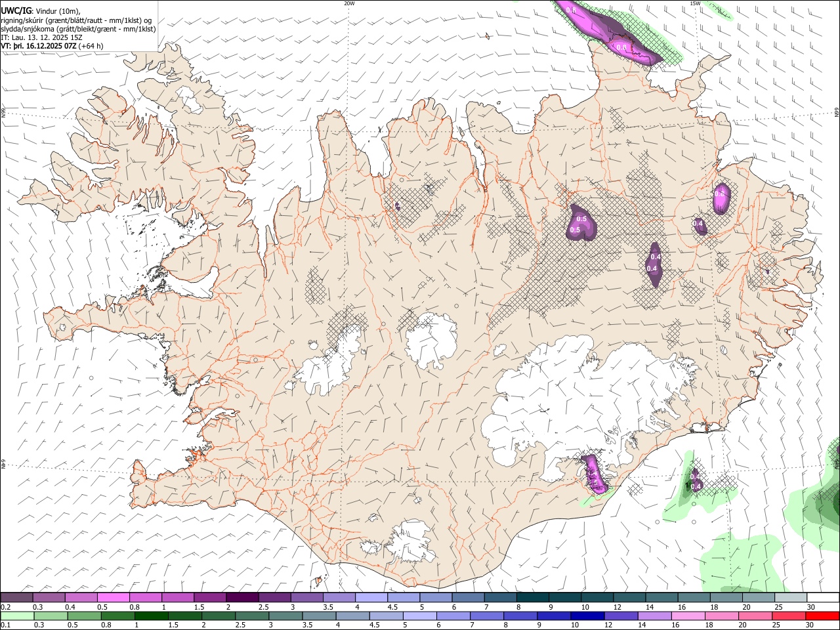Pick the violet 12 swatch in lower legend
The height and width of the screenshot is (630, 840).
click(x=621, y=616)
